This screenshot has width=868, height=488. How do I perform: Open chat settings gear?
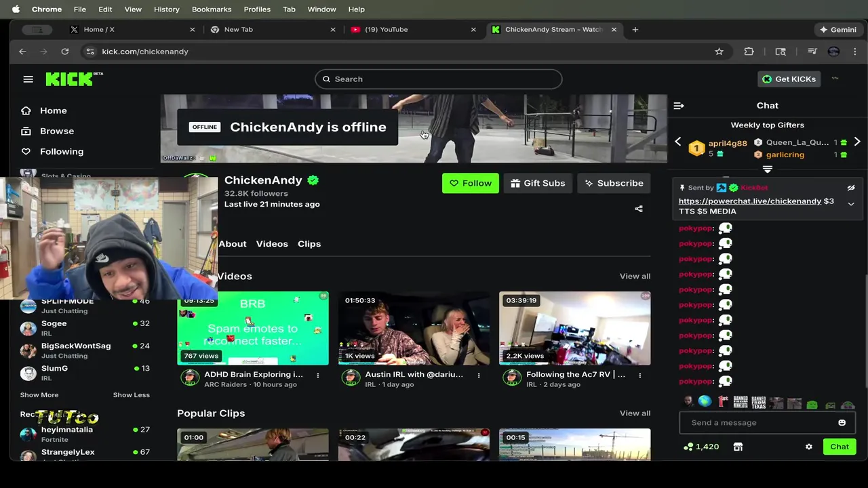808,447
